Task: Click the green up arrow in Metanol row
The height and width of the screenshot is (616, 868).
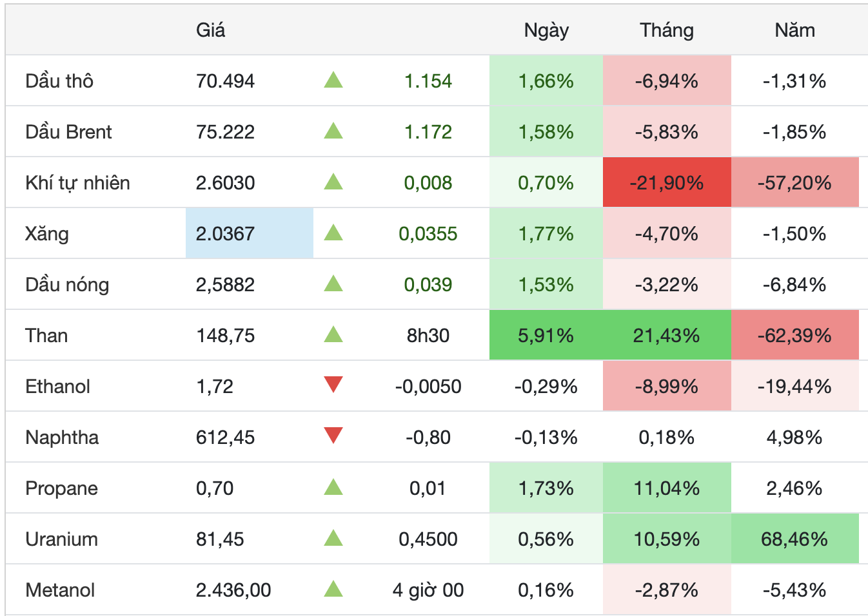Action: (x=333, y=589)
